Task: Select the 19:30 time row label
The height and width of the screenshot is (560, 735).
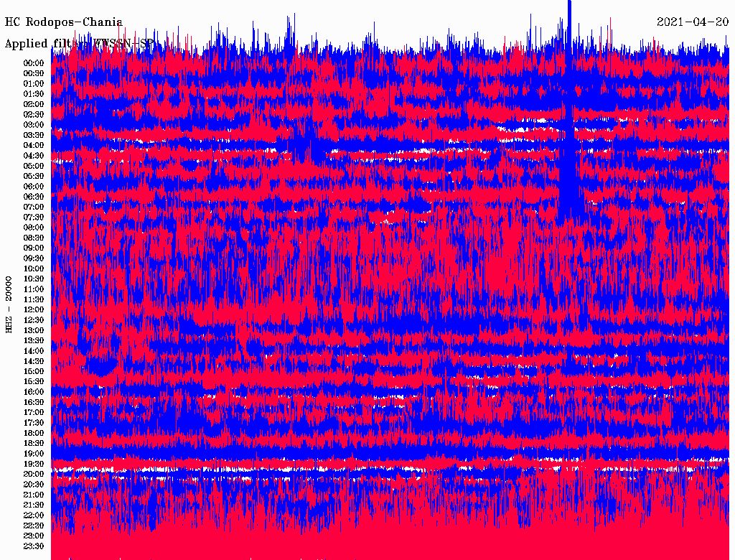Action: (34, 465)
